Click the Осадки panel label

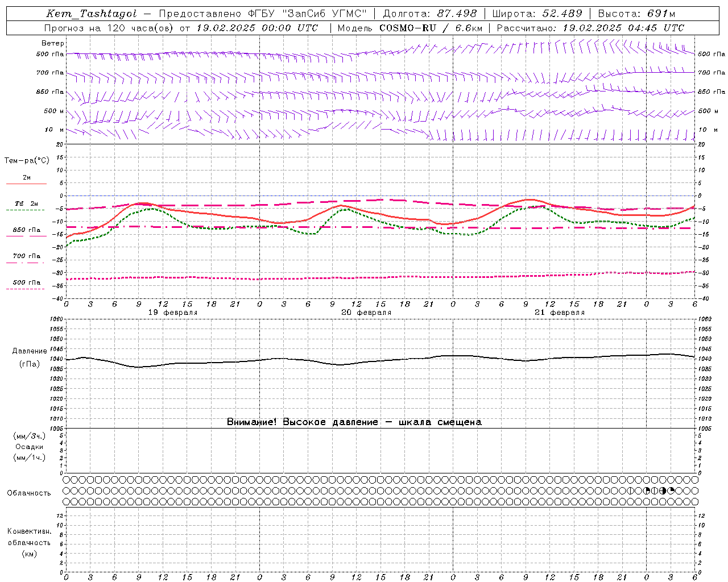(x=30, y=447)
